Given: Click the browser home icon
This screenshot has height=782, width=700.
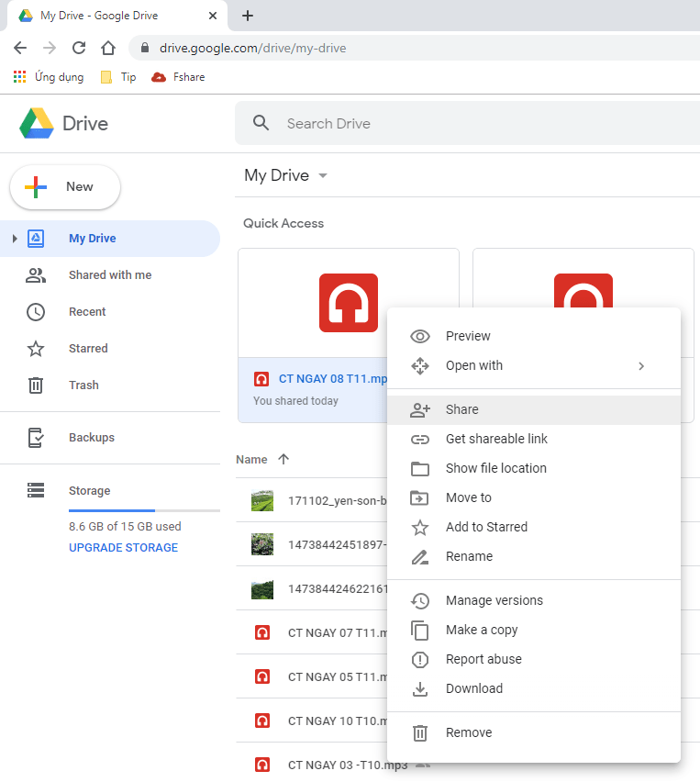Looking at the screenshot, I should point(107,48).
